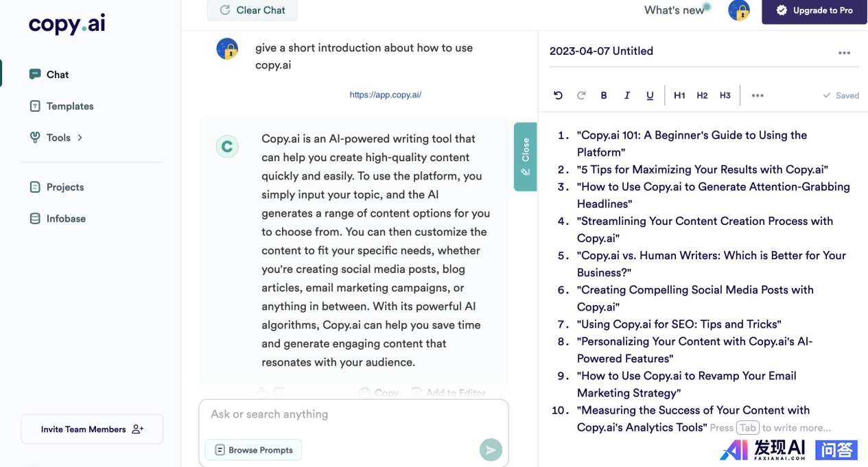Open the https://app.copy.ai/ link
868x467 pixels.
click(386, 95)
